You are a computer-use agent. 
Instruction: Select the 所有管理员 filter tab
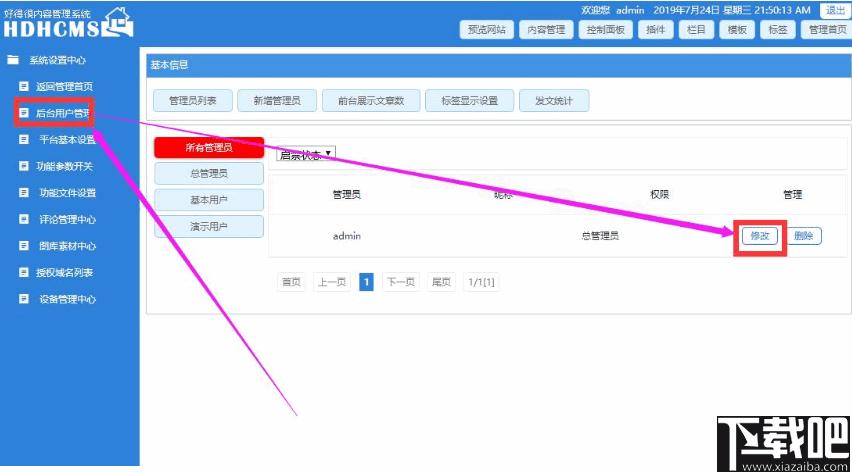point(209,148)
